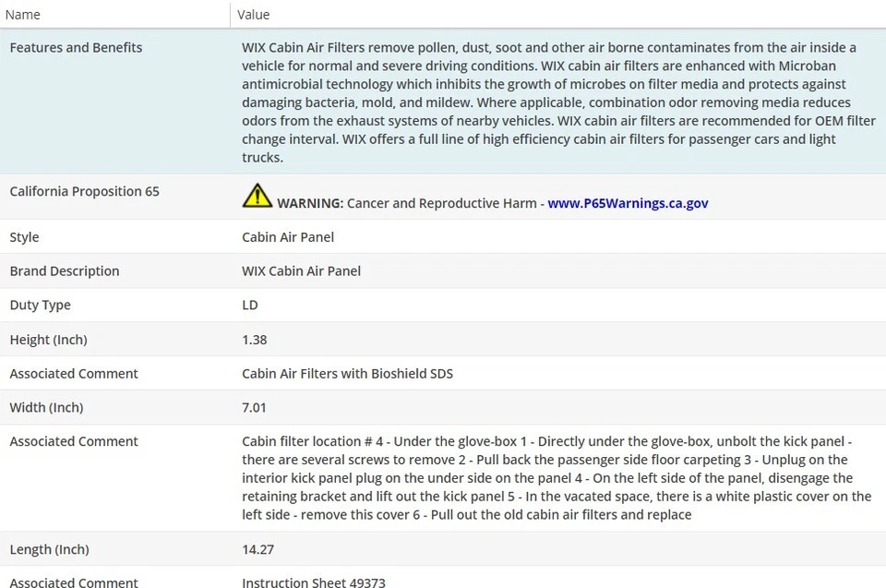Open the www.P65Warnings.ca.gov link

pyautogui.click(x=628, y=203)
